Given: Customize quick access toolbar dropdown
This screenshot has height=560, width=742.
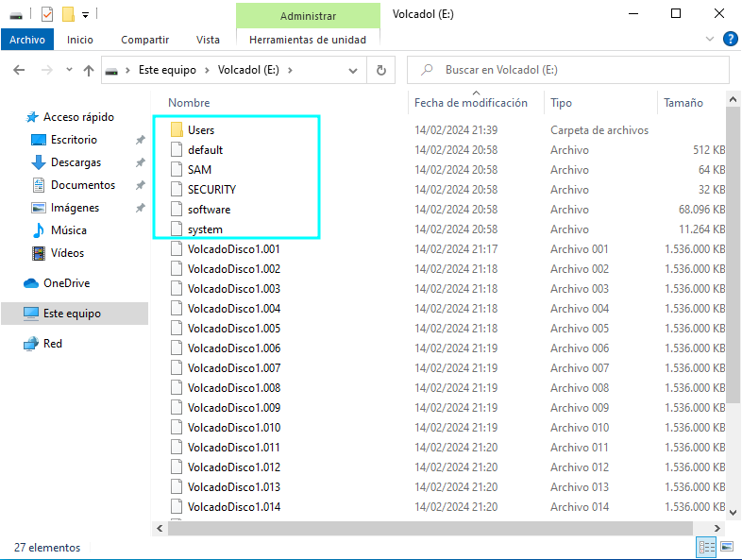Looking at the screenshot, I should (85, 14).
